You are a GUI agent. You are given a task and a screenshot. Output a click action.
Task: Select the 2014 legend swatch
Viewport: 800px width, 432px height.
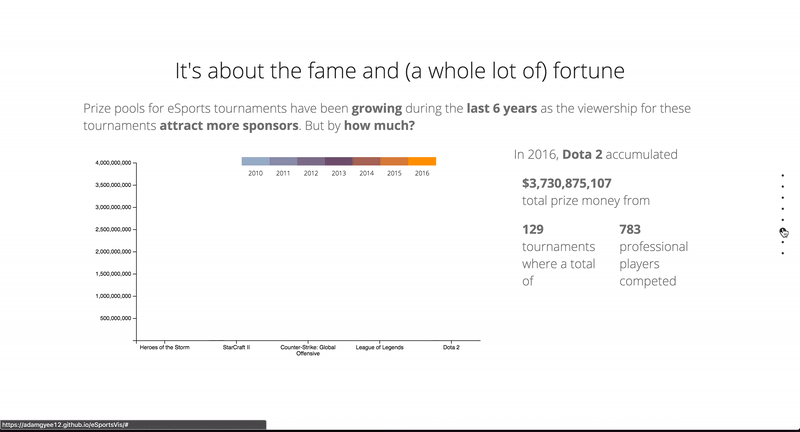pyautogui.click(x=367, y=161)
